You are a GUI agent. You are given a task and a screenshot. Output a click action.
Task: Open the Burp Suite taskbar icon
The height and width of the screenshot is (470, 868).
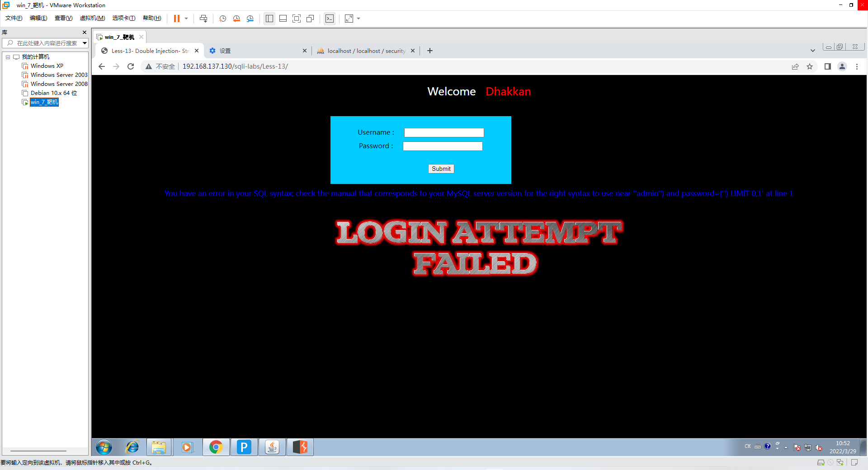tap(300, 447)
